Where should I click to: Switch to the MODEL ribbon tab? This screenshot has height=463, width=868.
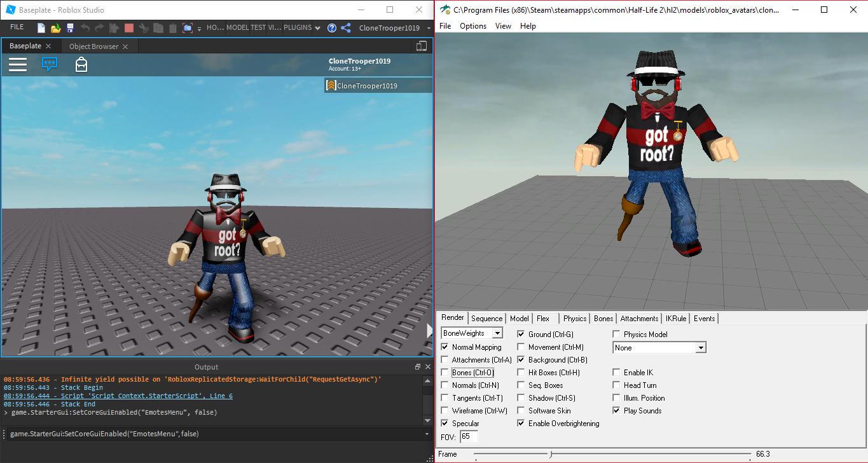[237, 27]
